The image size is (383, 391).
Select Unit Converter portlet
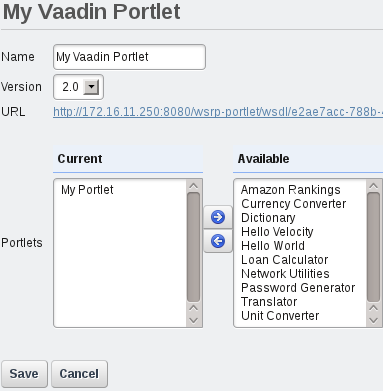click(x=280, y=316)
